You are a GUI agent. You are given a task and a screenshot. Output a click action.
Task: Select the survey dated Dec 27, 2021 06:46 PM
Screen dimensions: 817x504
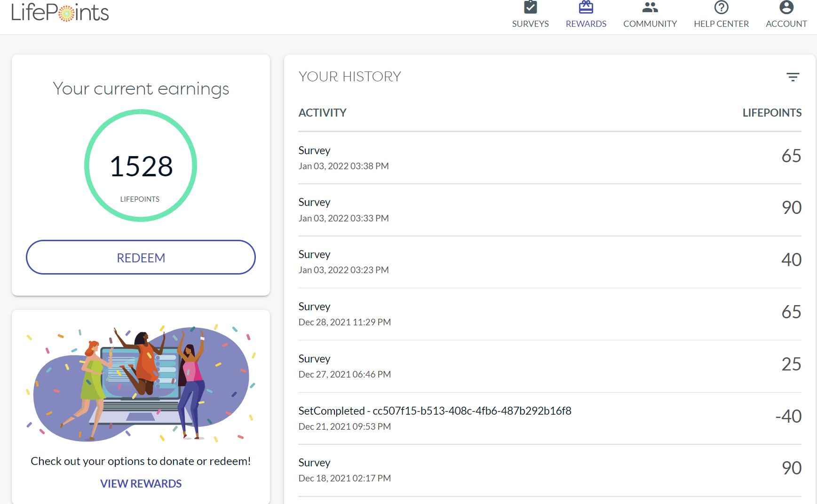click(x=550, y=366)
